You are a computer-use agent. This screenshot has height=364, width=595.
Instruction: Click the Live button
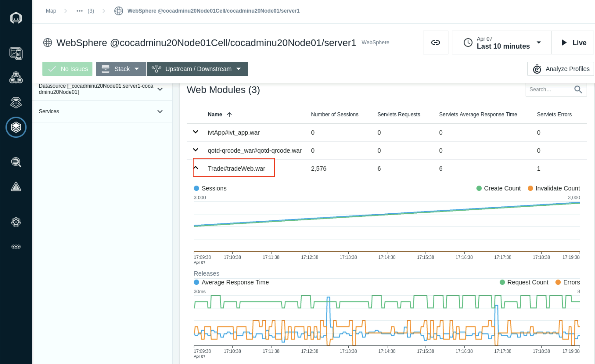[572, 43]
